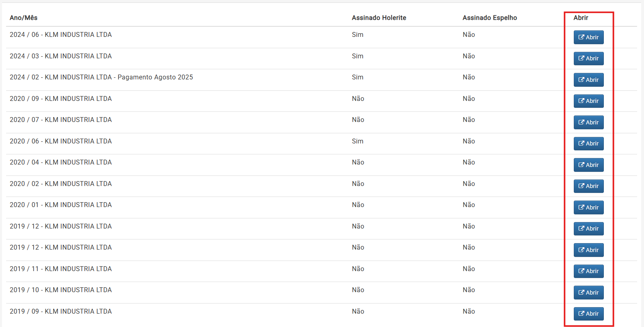Click the Assinado Espelho column header

489,18
